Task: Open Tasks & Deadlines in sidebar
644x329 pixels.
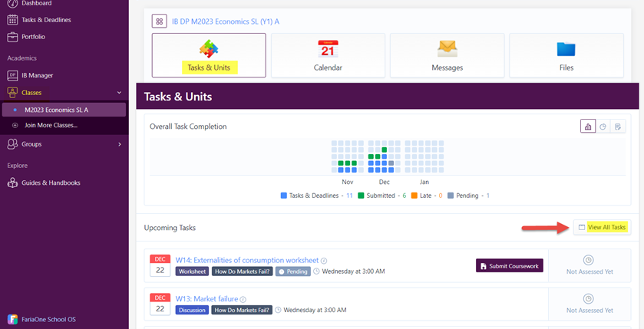Action: [46, 20]
